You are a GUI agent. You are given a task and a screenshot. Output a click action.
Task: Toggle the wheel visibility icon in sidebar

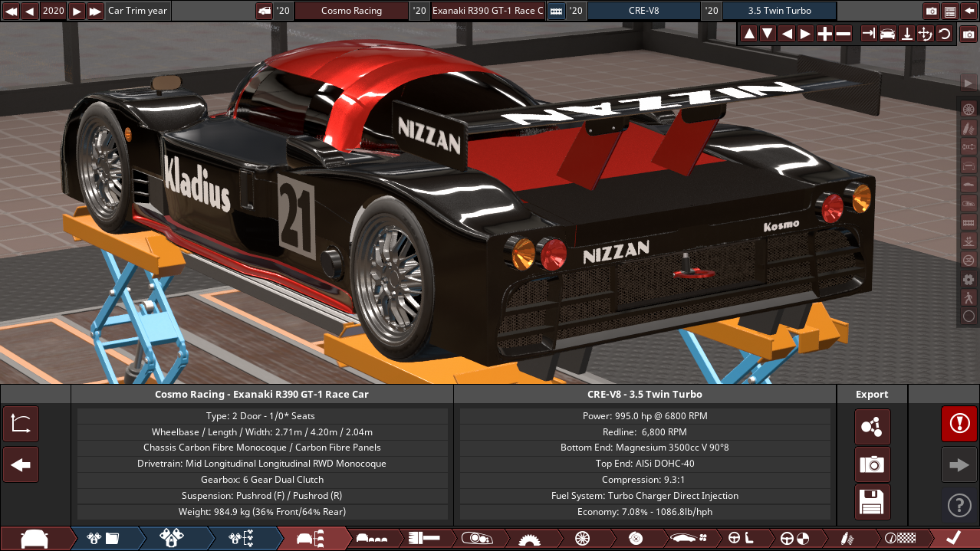[968, 109]
